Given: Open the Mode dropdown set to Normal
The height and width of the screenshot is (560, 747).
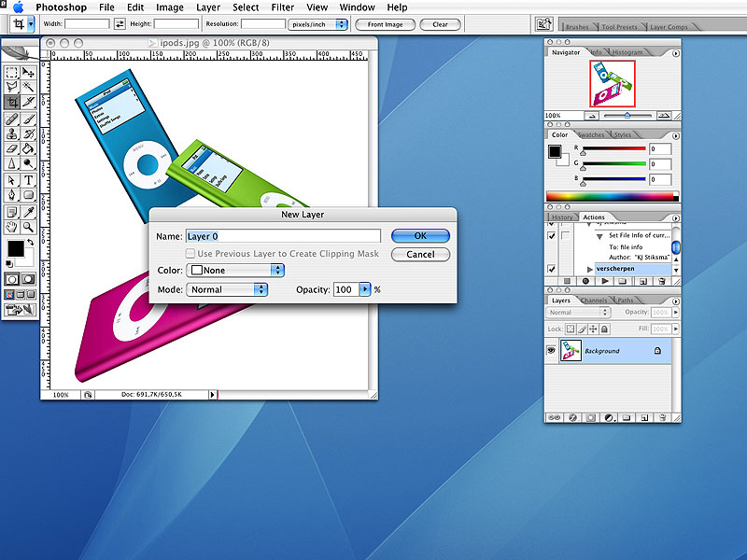Looking at the screenshot, I should click(x=227, y=290).
